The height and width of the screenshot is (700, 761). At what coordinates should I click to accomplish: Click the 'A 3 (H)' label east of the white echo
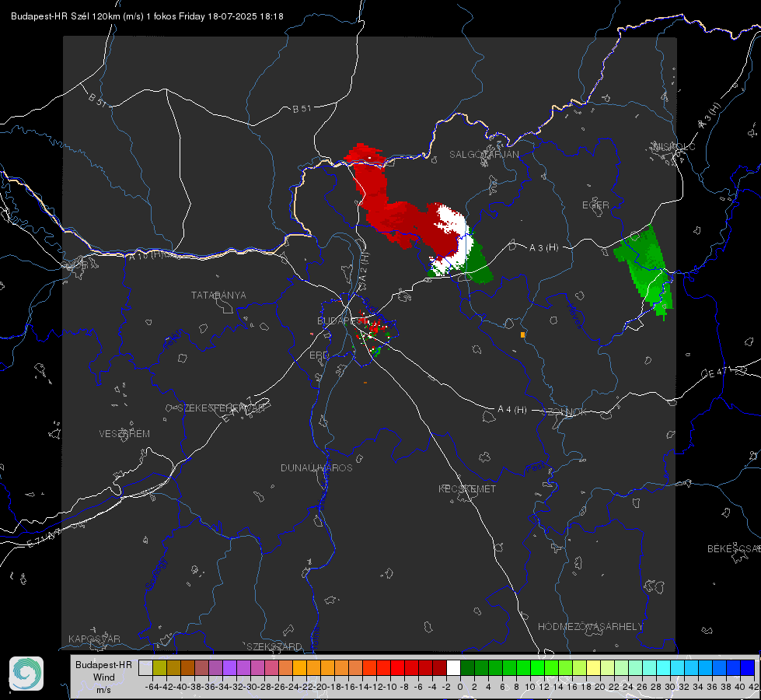coord(543,247)
